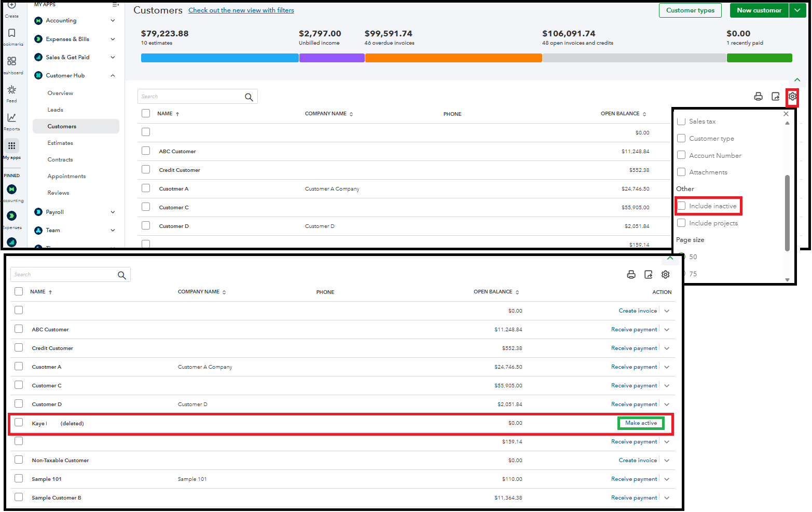Open action dropdown for Sample 101 row
This screenshot has height=512, width=812.
[667, 479]
